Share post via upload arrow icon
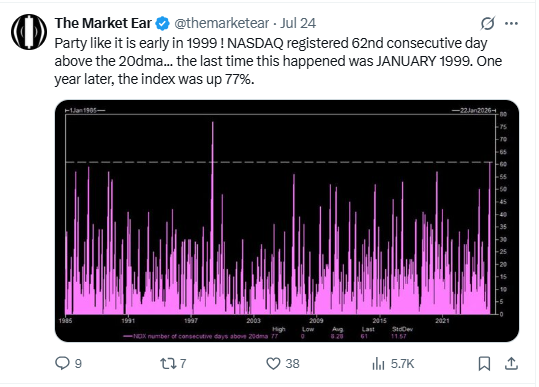Screen dimensions: 539x387 click(511, 363)
